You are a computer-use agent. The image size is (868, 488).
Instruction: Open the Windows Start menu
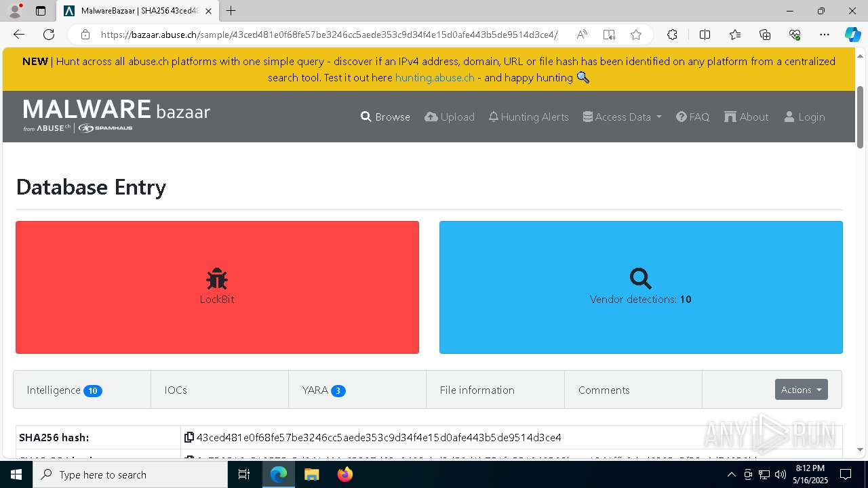[x=16, y=474]
